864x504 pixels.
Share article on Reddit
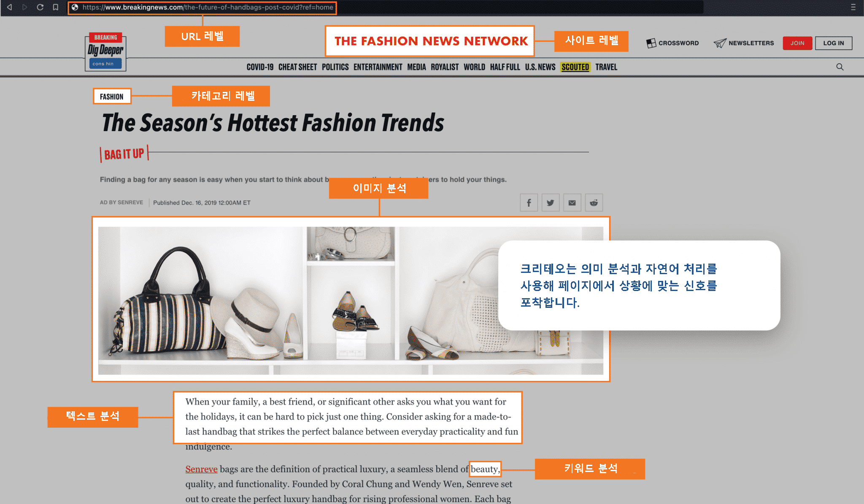[594, 203]
